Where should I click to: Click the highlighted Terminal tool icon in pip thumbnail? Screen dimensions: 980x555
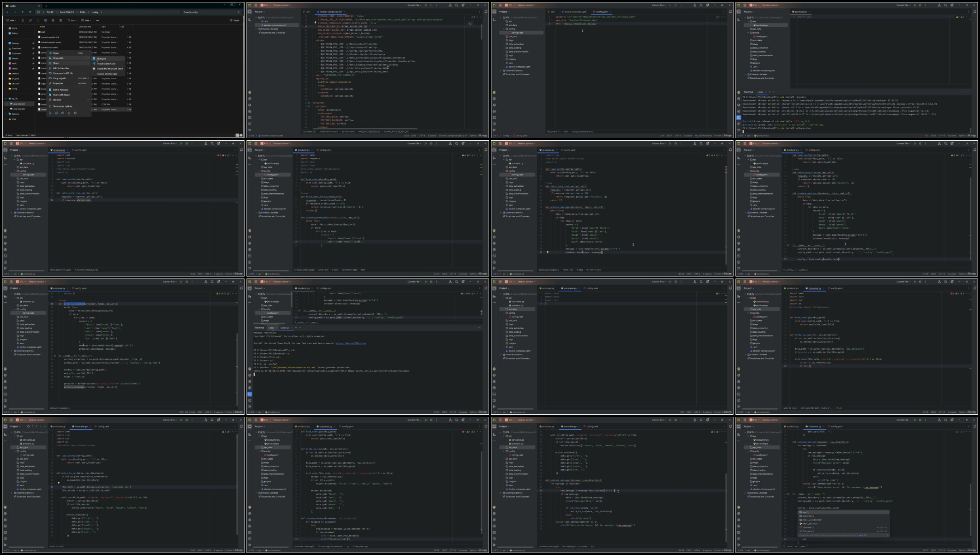coord(739,118)
